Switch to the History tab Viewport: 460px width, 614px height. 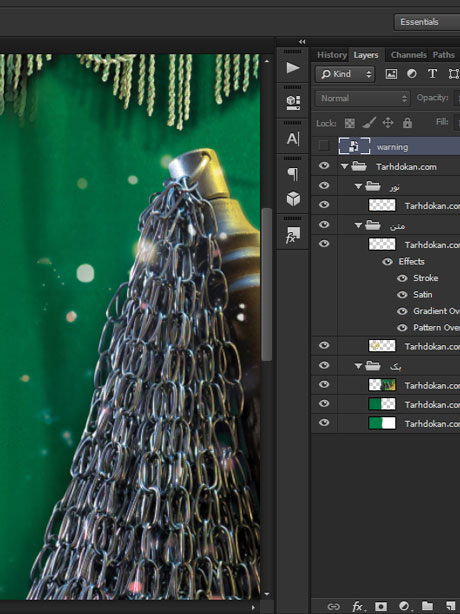point(332,55)
